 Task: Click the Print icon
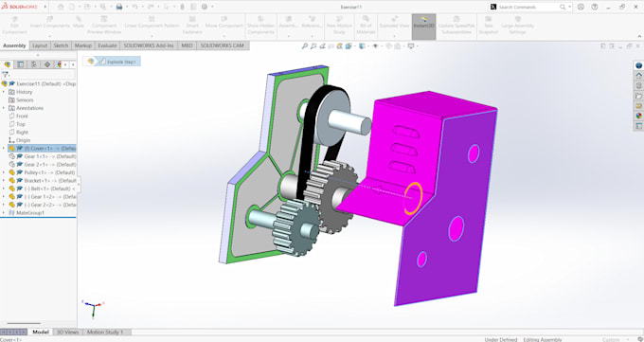(119, 7)
